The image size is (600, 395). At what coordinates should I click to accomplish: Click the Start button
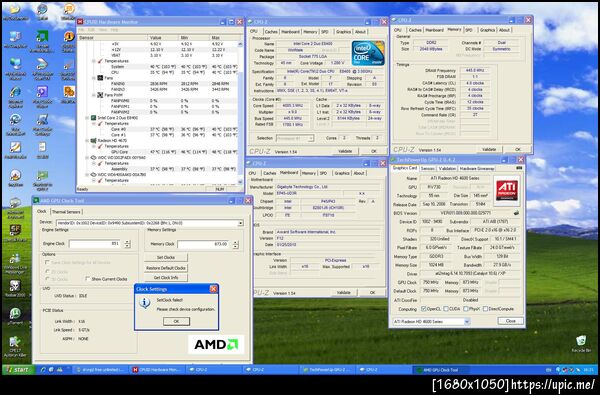tap(18, 370)
